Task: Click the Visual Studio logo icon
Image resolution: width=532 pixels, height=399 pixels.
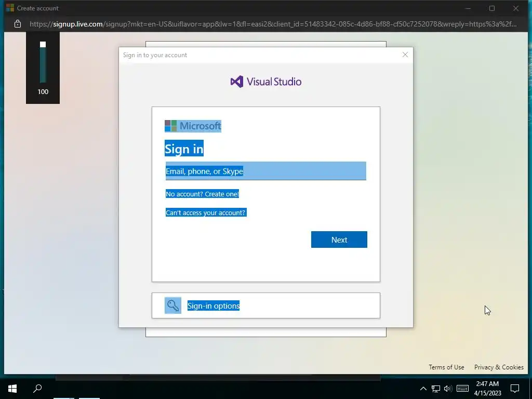Action: coord(237,82)
